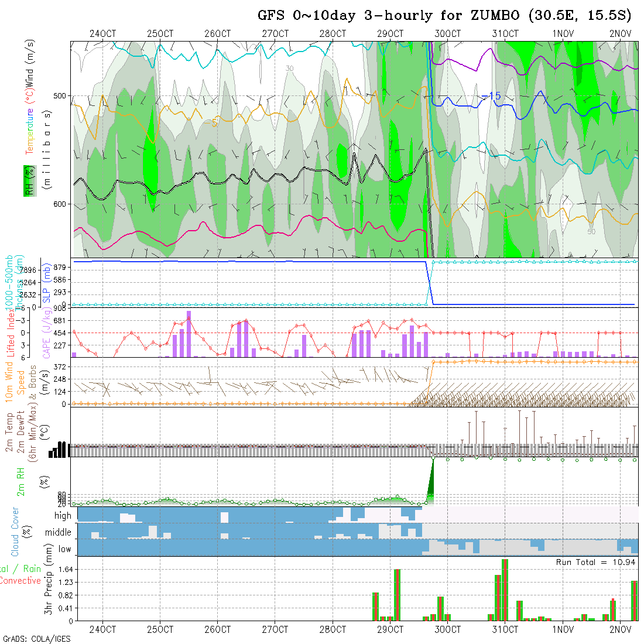Click the 24OCT date on the bottom axis

[x=102, y=630]
